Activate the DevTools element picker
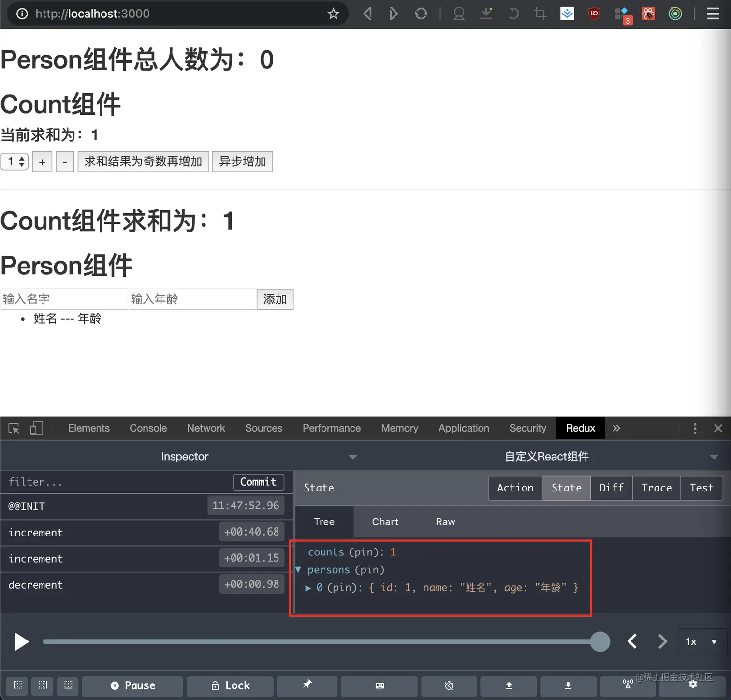731x700 pixels. (14, 428)
